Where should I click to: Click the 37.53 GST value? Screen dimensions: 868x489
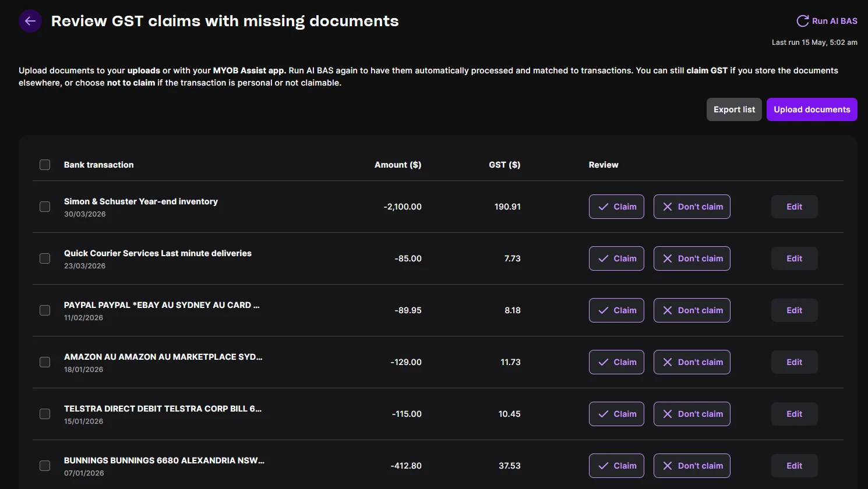pos(510,466)
